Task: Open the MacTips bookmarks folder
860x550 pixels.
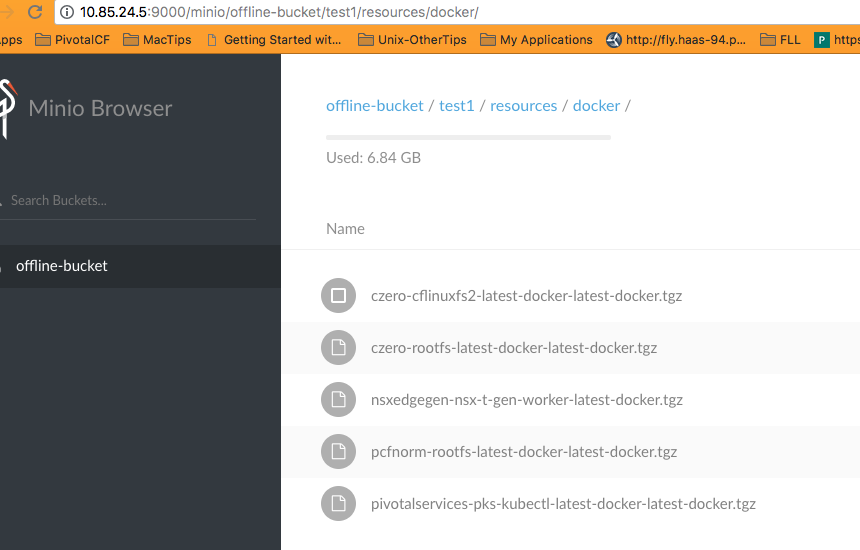Action: point(157,40)
